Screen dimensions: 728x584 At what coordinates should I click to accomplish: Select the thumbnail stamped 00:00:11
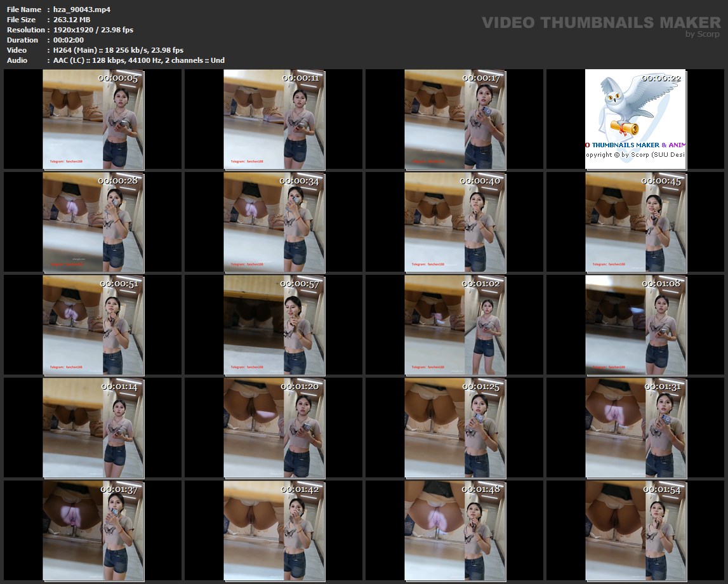click(274, 119)
